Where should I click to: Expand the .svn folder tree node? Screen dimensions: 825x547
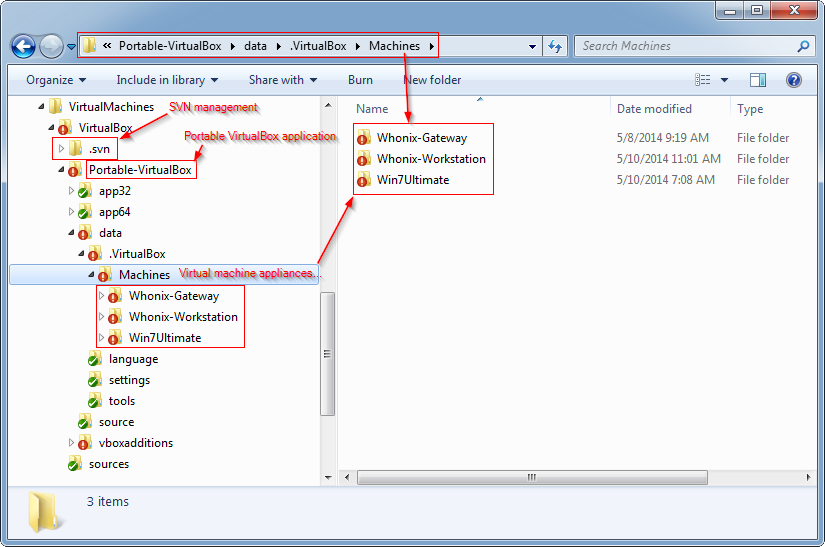pos(61,149)
